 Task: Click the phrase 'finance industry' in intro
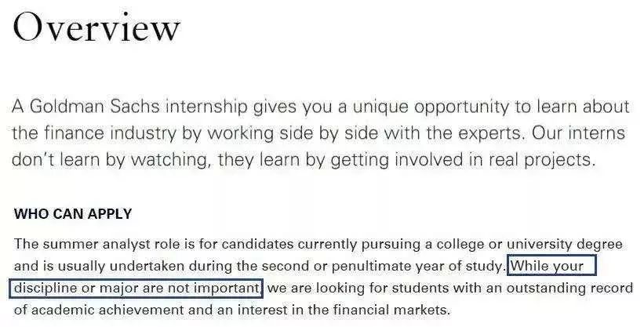tap(110, 133)
